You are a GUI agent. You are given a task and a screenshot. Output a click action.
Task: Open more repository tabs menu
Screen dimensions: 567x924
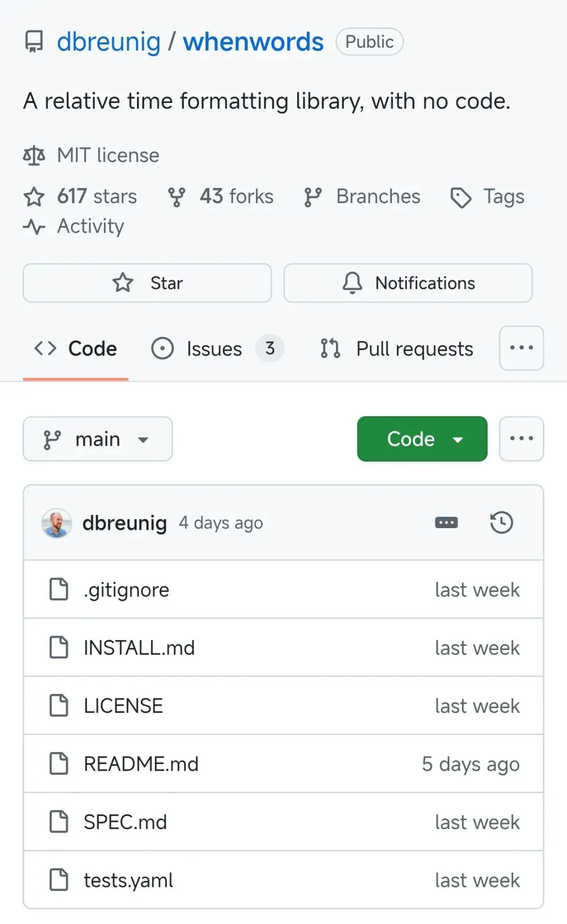[x=521, y=348]
